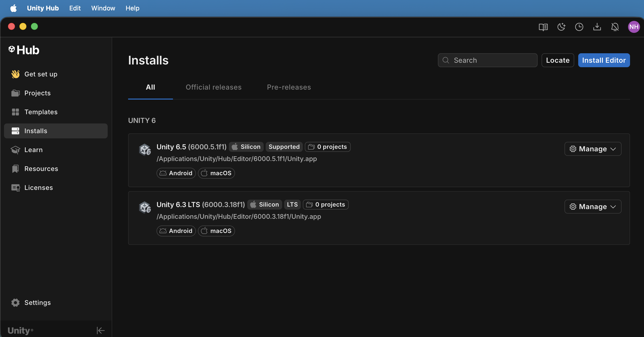Open Settings at sidebar bottom

point(56,303)
